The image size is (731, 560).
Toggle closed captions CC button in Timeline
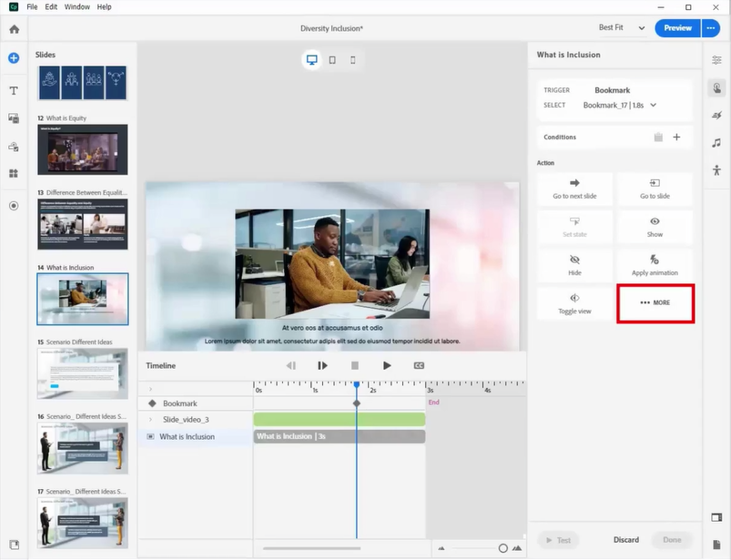tap(419, 365)
